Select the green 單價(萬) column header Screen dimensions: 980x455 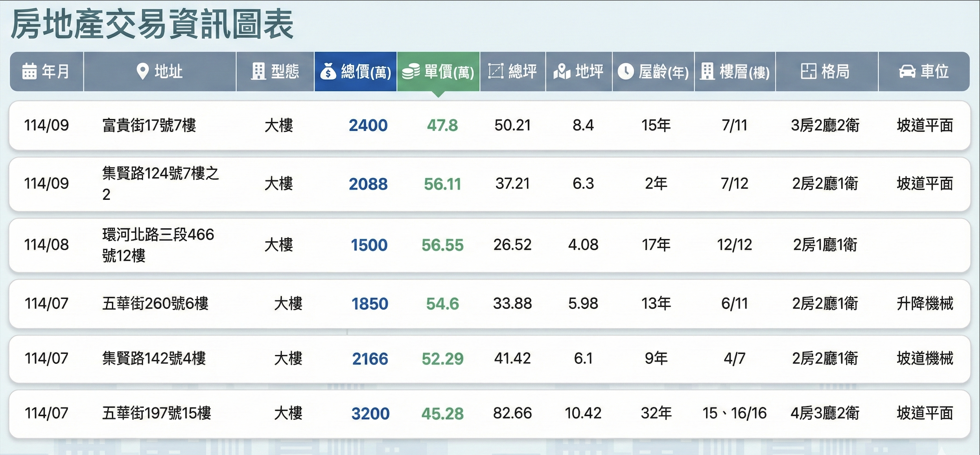(x=438, y=72)
